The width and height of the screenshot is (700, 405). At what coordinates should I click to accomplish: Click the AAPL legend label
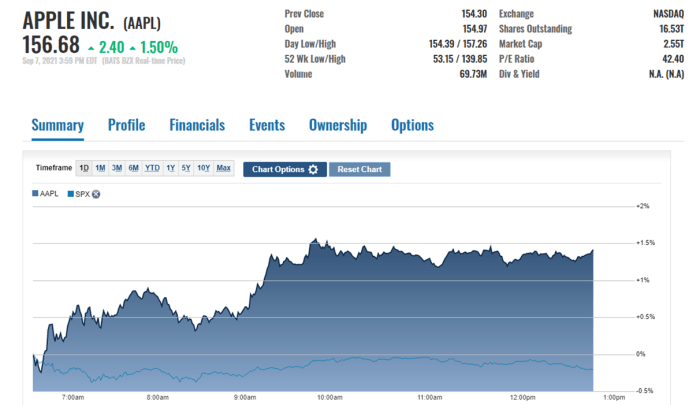(49, 193)
